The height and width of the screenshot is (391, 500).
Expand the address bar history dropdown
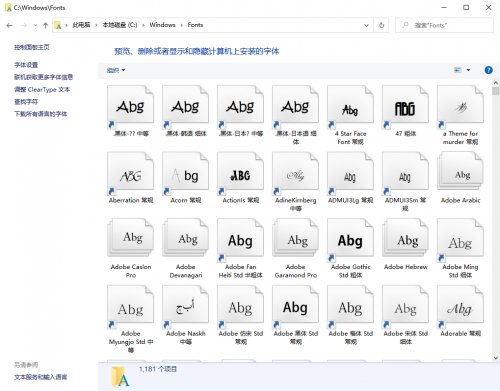(366, 25)
